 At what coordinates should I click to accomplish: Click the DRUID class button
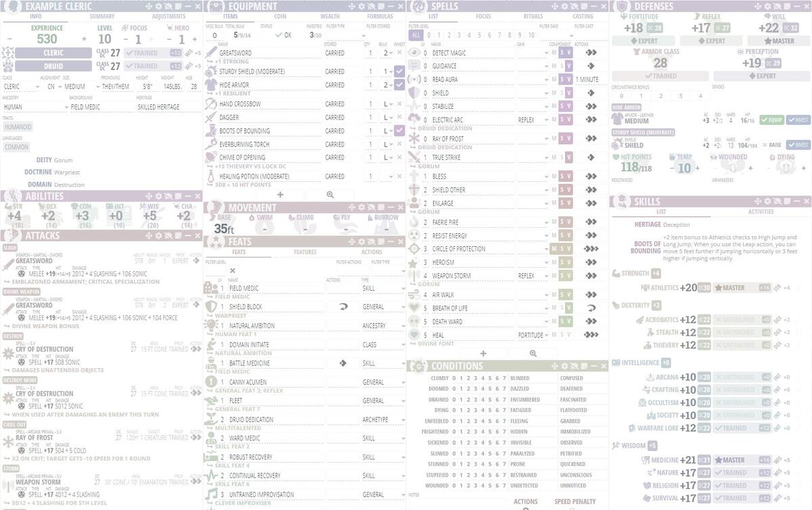[x=53, y=66]
